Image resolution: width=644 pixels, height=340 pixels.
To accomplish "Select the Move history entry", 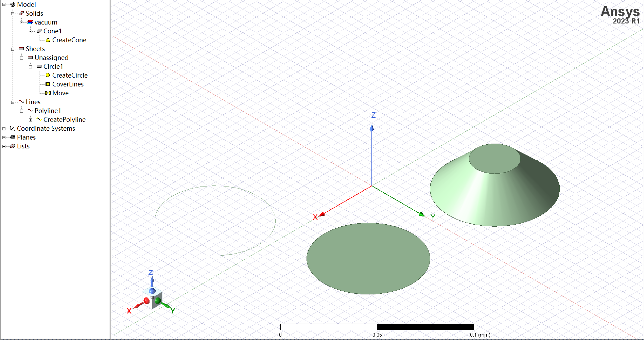I will [x=60, y=93].
